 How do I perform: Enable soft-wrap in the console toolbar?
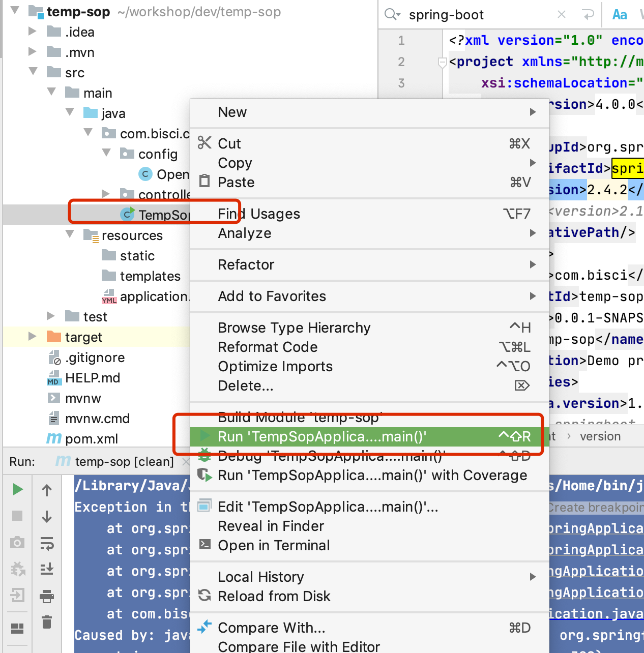click(46, 542)
